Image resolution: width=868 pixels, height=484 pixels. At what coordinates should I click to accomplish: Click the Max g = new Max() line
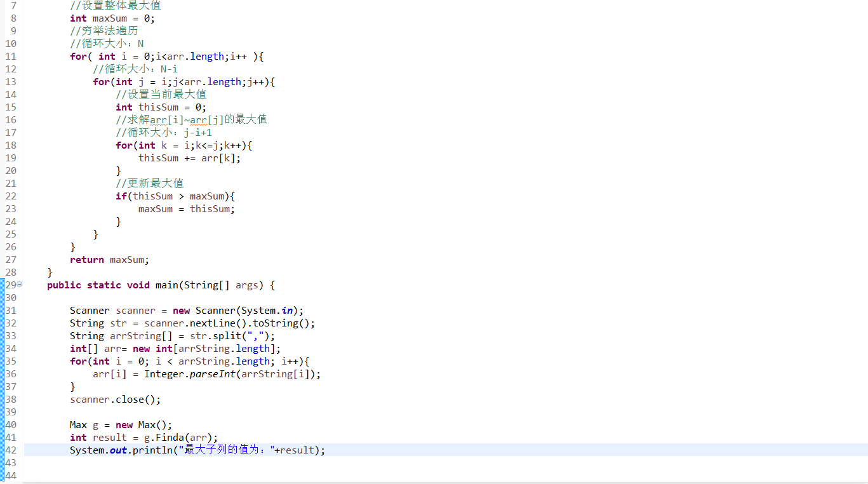coord(121,425)
